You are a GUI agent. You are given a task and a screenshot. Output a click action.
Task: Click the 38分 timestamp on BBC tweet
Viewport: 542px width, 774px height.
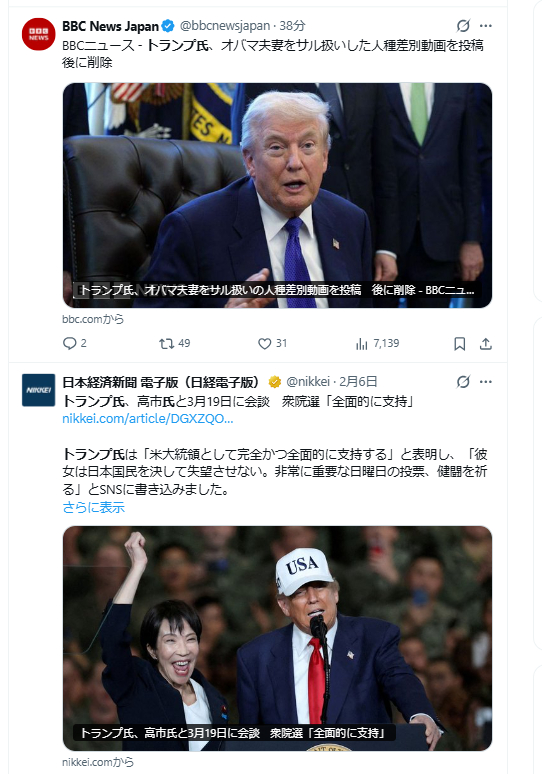[292, 26]
